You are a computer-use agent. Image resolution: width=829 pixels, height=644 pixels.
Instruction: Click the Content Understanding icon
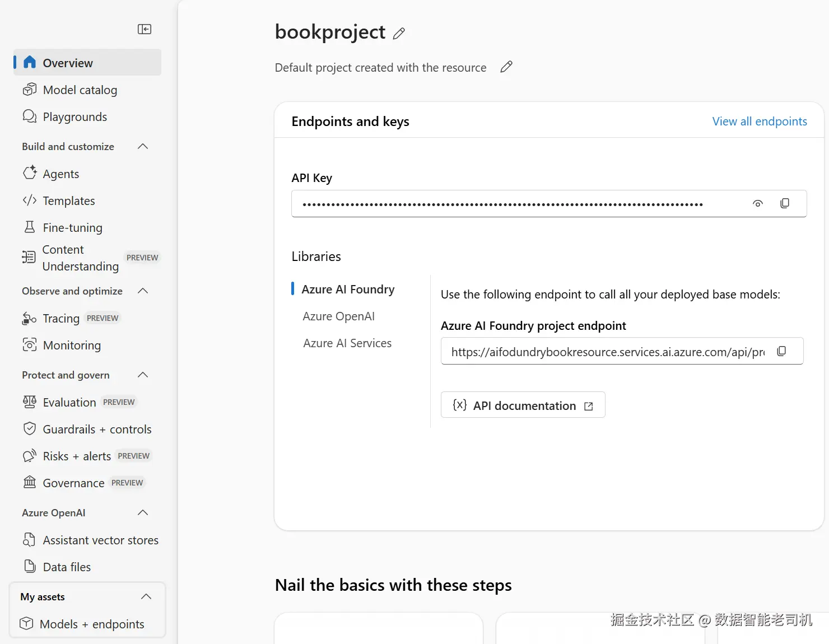point(29,257)
